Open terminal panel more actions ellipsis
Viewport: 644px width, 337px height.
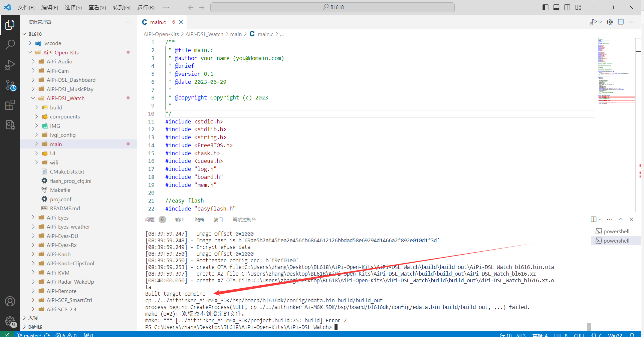tap(610, 219)
